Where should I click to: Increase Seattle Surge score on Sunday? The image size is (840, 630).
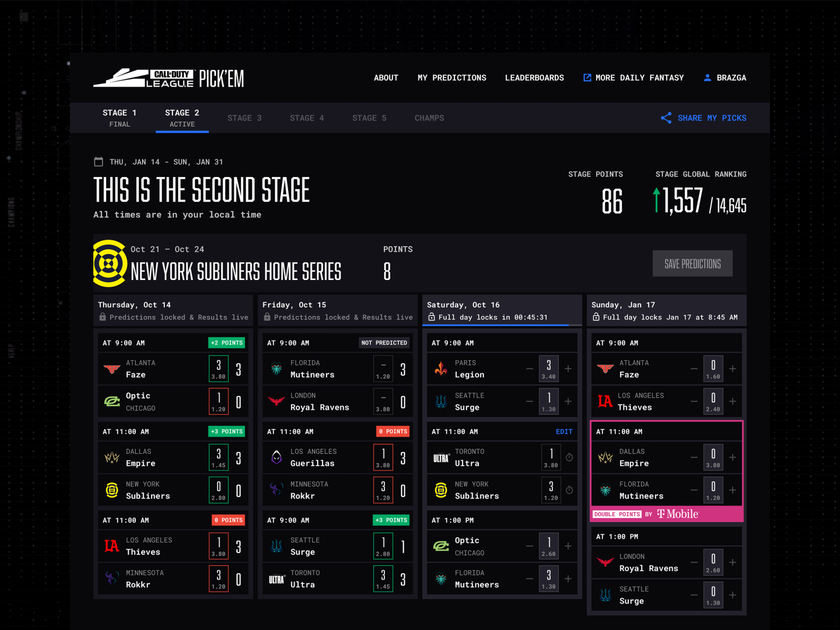pos(733,595)
